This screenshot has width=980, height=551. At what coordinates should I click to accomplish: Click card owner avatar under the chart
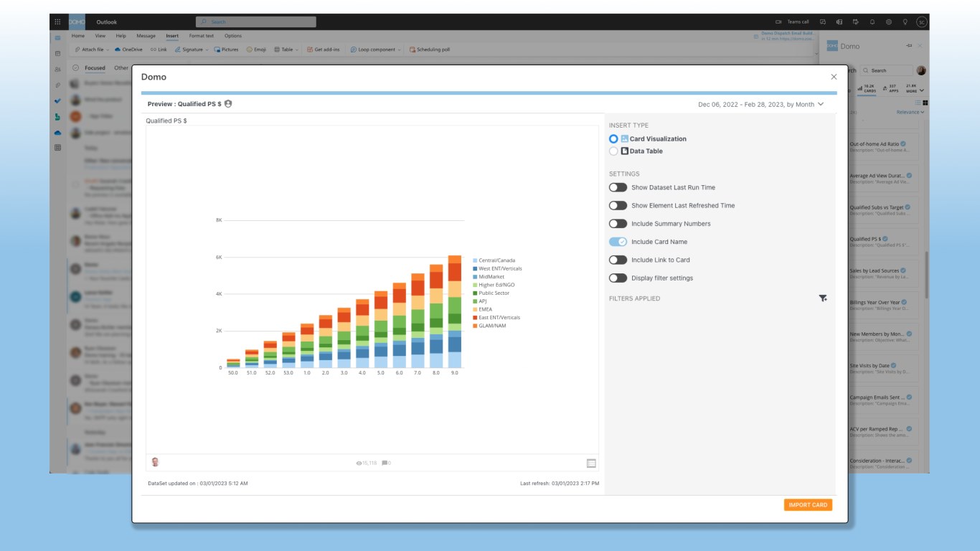coord(155,462)
